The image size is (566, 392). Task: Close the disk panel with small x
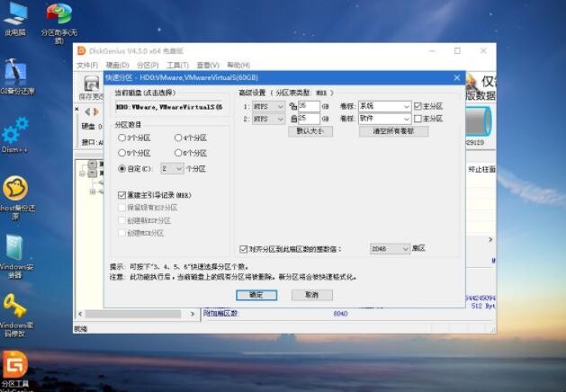[76, 109]
